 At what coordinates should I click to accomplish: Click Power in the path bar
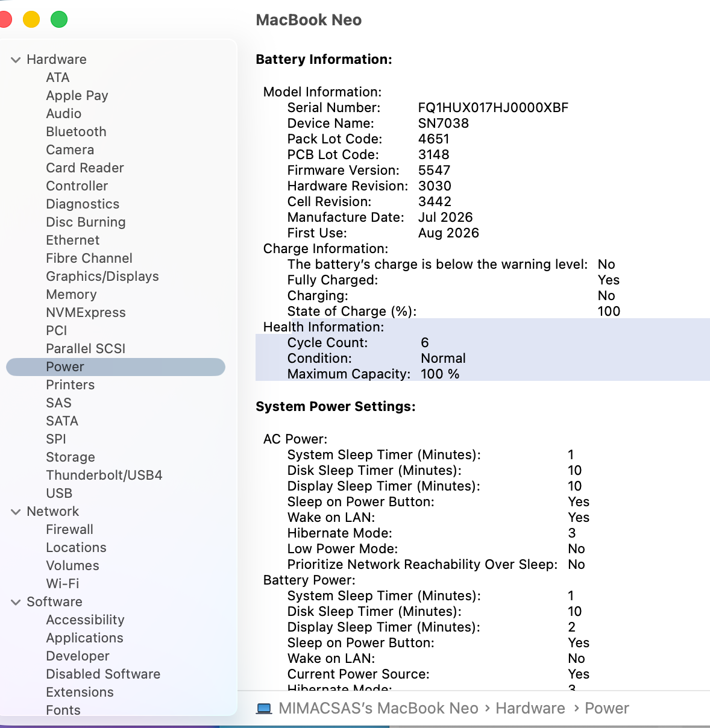(607, 709)
